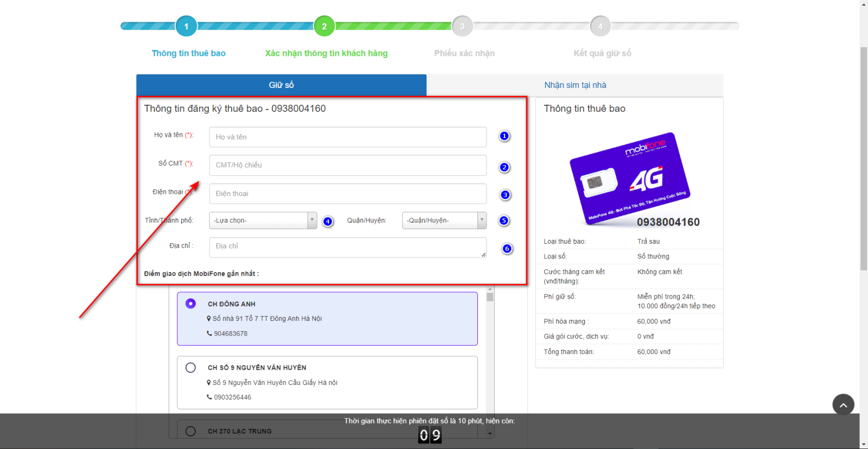This screenshot has width=868, height=449.
Task: Click map pin icon beside Đông Anh address
Action: click(209, 319)
